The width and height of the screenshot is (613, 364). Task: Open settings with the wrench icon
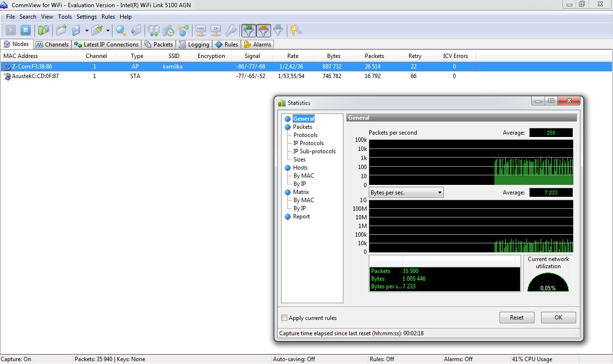click(x=231, y=31)
